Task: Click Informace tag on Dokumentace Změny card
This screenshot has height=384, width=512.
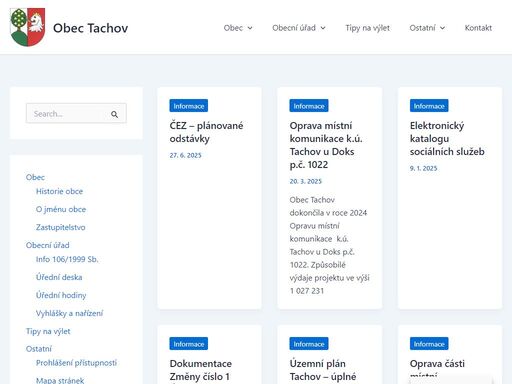Action: 189,344
